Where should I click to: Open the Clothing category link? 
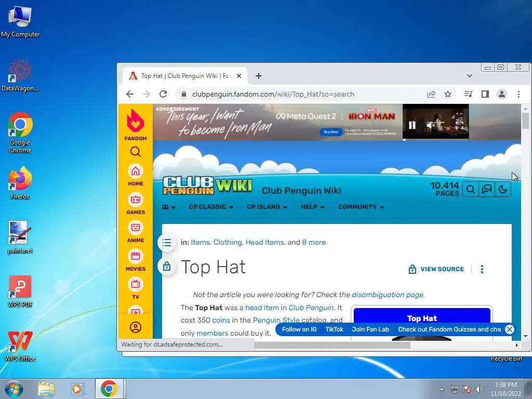[228, 242]
